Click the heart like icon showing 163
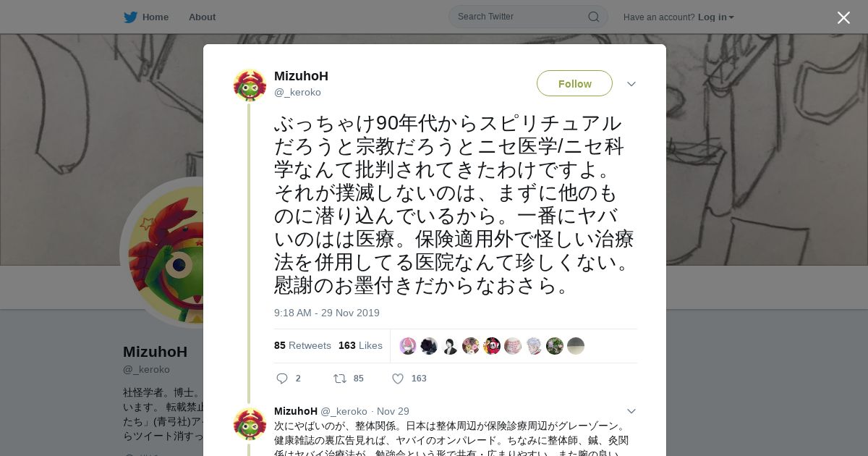 click(398, 379)
